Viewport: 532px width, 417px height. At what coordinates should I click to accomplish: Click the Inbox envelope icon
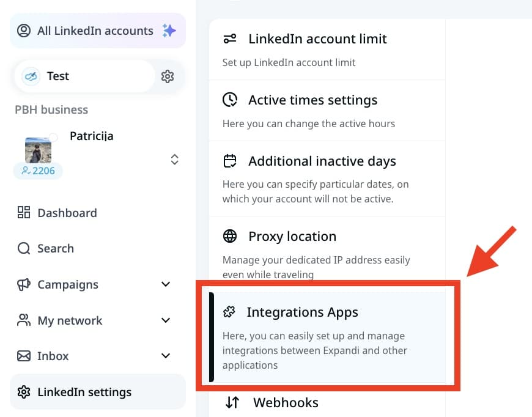pos(24,356)
